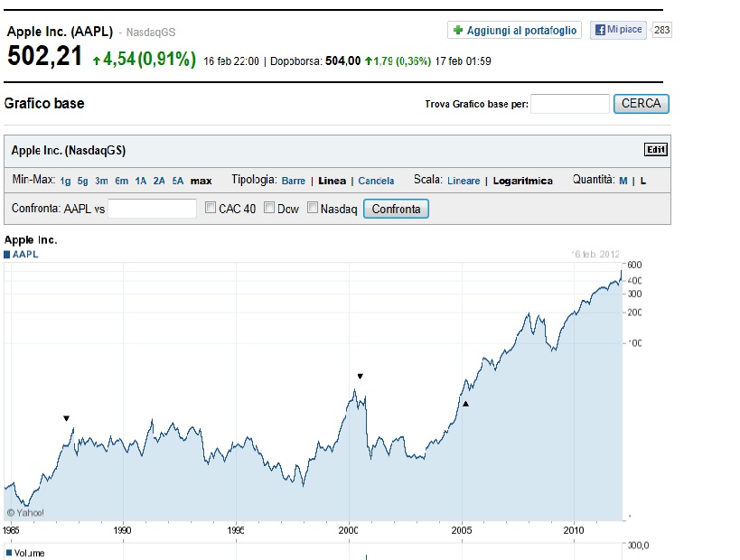740x560 pixels.
Task: Click the blue Volume legend square
Action: point(7,552)
